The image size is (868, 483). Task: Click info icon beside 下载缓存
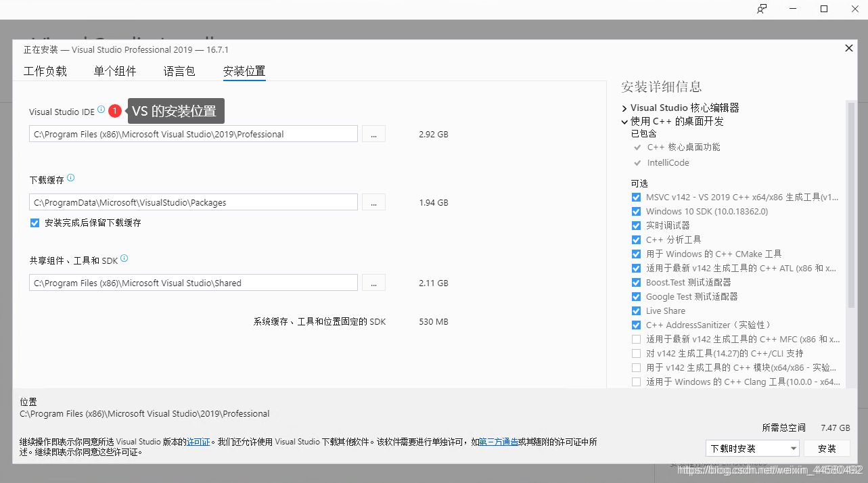70,179
